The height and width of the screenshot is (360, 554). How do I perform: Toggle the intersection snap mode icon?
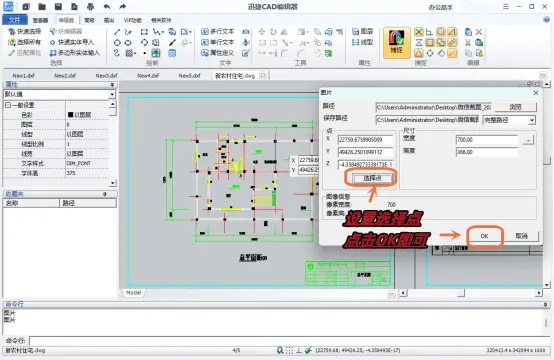tap(419, 32)
